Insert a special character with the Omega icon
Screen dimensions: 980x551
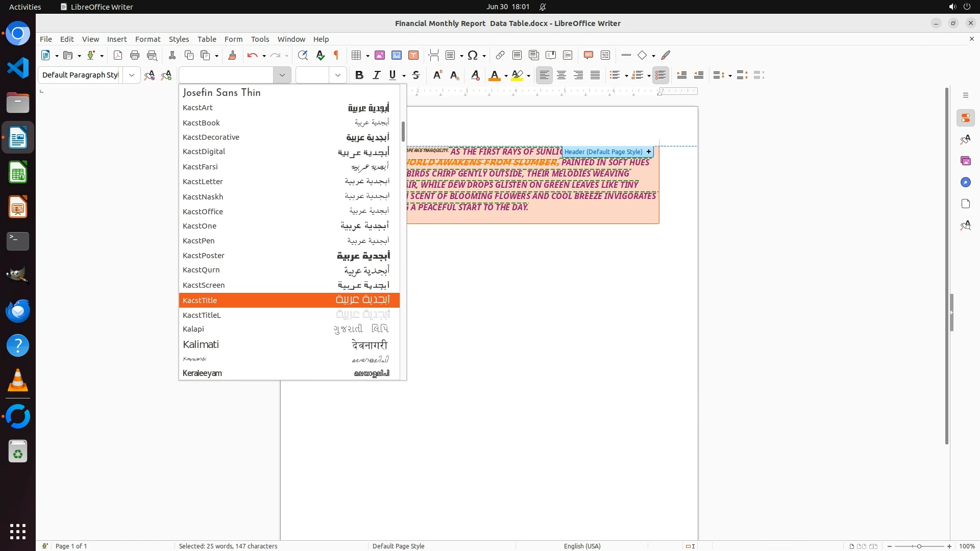[473, 55]
